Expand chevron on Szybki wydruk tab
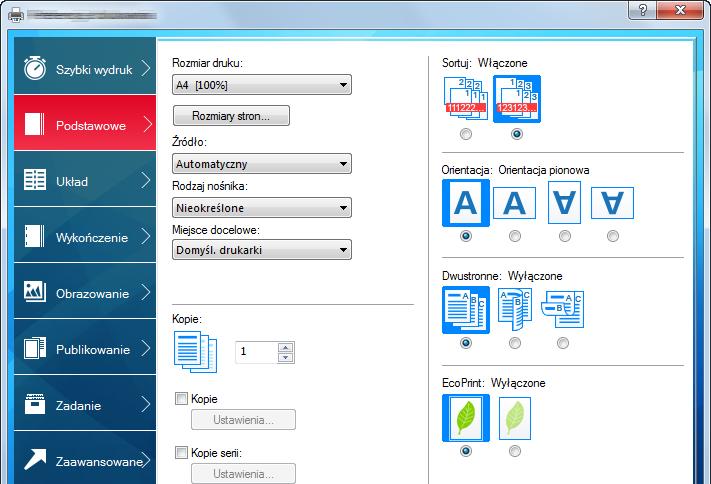The width and height of the screenshot is (711, 484). 146,68
